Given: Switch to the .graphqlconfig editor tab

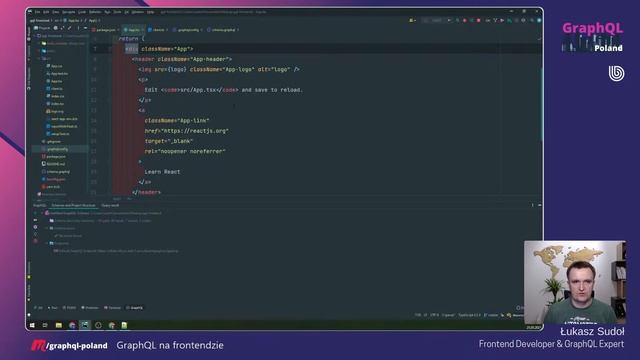Looking at the screenshot, I should (188, 30).
